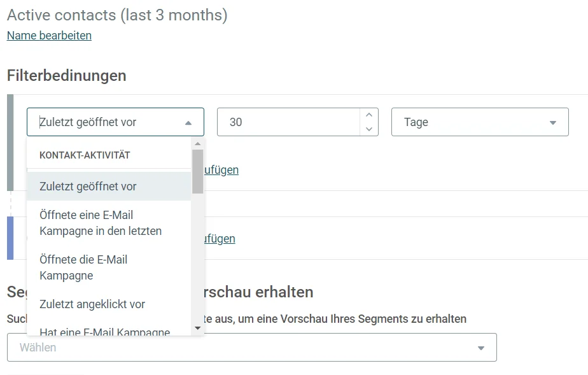Decrease the value with the down stepper arrow
This screenshot has width=588, height=375.
[x=369, y=129]
